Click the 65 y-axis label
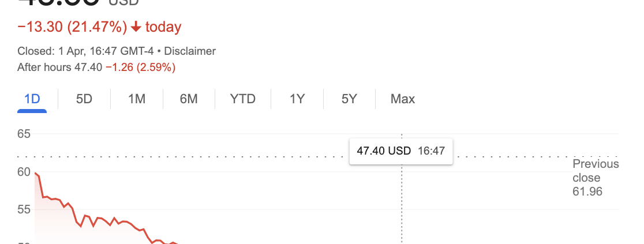The height and width of the screenshot is (244, 644). click(24, 134)
